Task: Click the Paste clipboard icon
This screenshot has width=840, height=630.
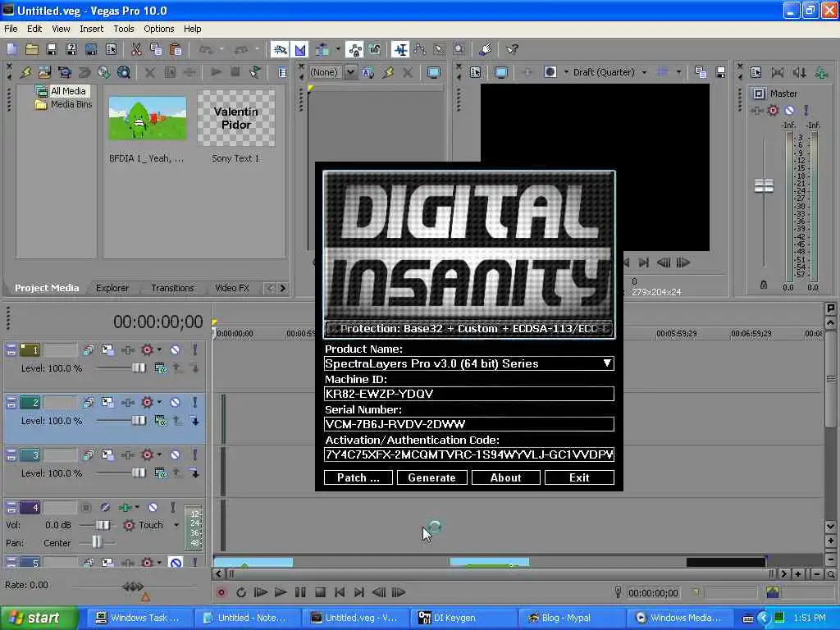Action: (176, 49)
